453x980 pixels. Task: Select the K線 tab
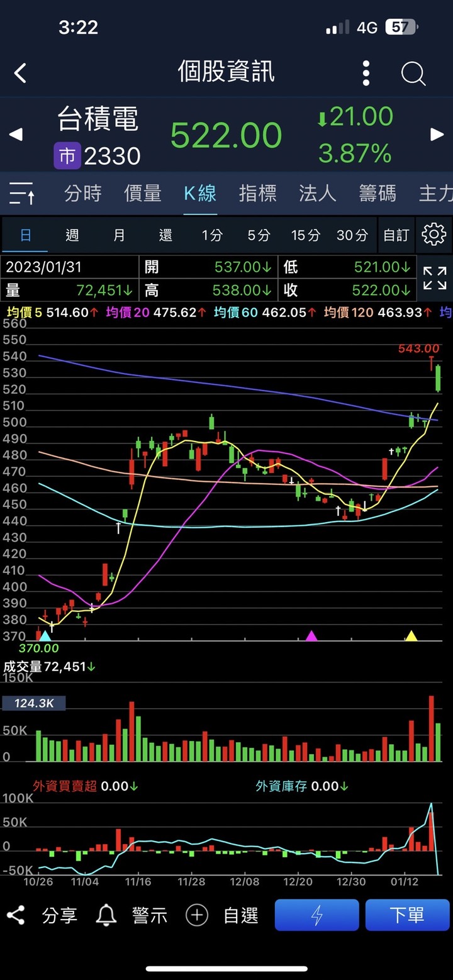click(x=200, y=194)
